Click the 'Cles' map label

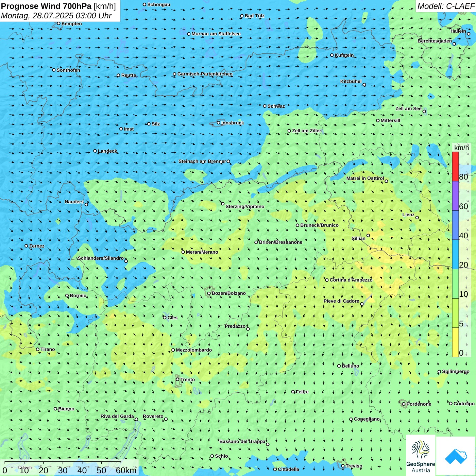(172, 318)
